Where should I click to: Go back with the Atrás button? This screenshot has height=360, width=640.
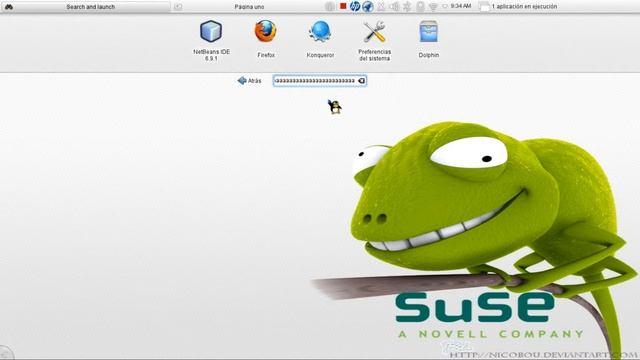[249, 81]
